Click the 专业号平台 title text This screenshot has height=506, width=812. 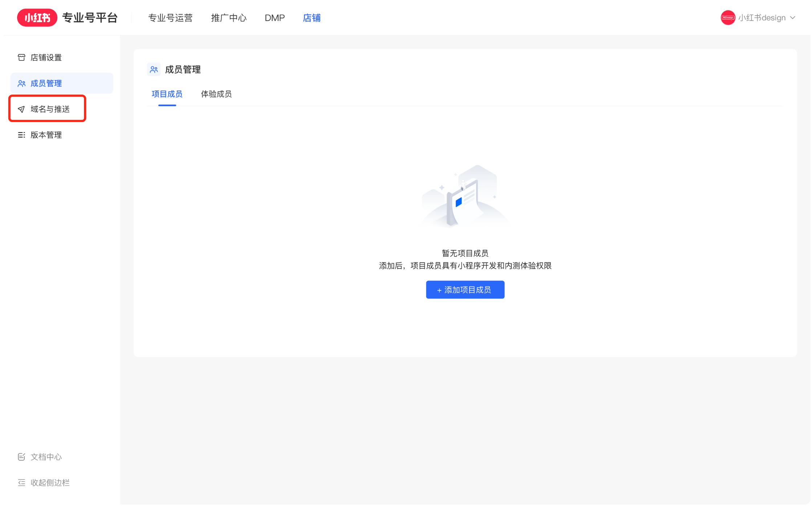click(90, 17)
